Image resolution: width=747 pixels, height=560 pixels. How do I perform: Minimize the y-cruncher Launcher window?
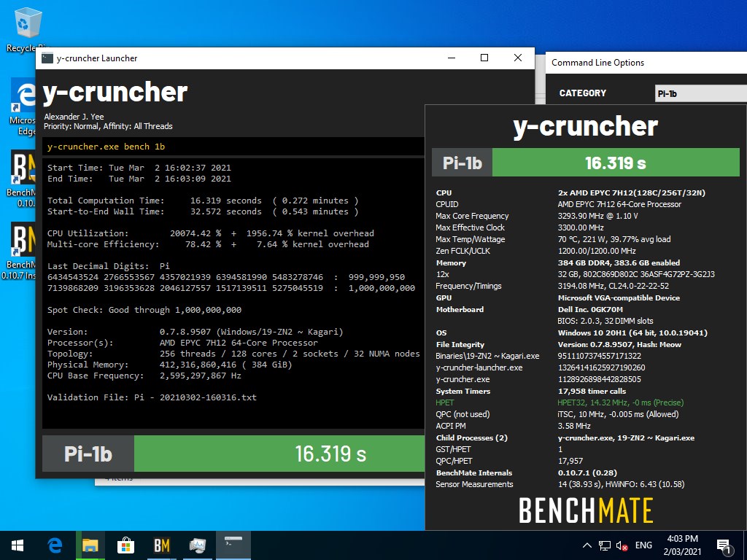point(452,58)
